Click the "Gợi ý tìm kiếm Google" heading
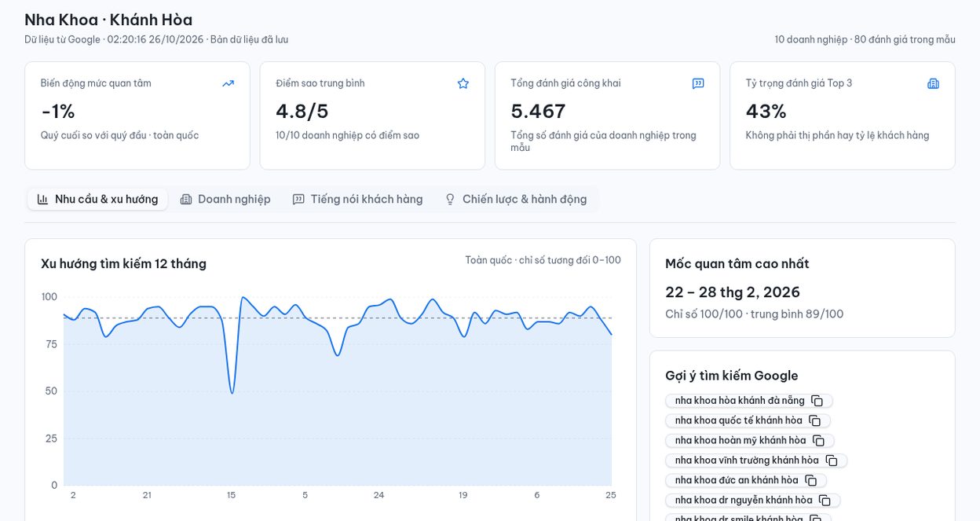 [732, 376]
